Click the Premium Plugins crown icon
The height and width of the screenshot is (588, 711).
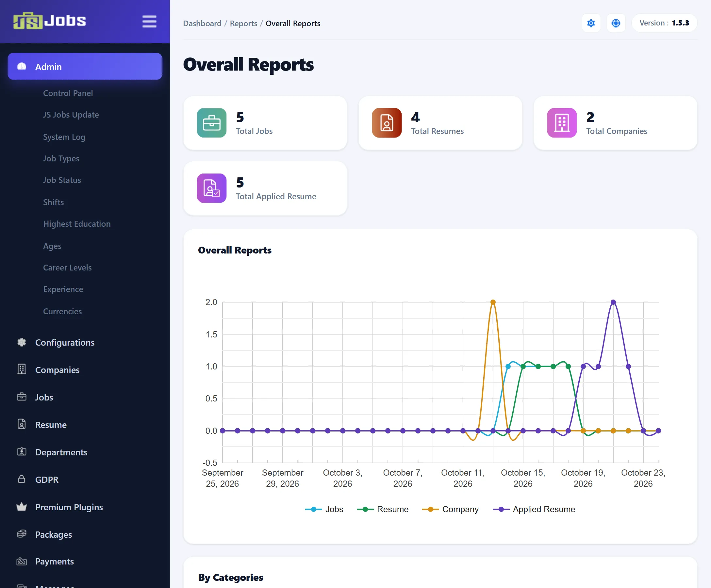click(x=22, y=507)
